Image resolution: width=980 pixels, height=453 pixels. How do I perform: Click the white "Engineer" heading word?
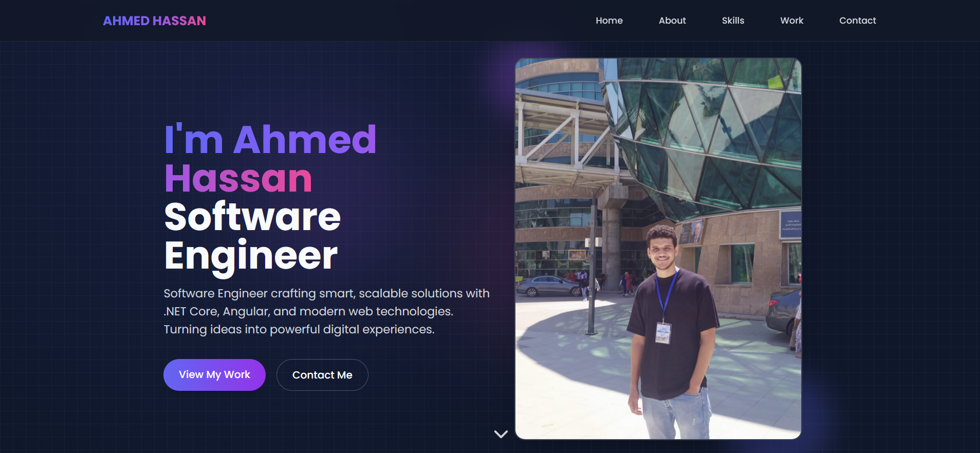[x=251, y=256]
